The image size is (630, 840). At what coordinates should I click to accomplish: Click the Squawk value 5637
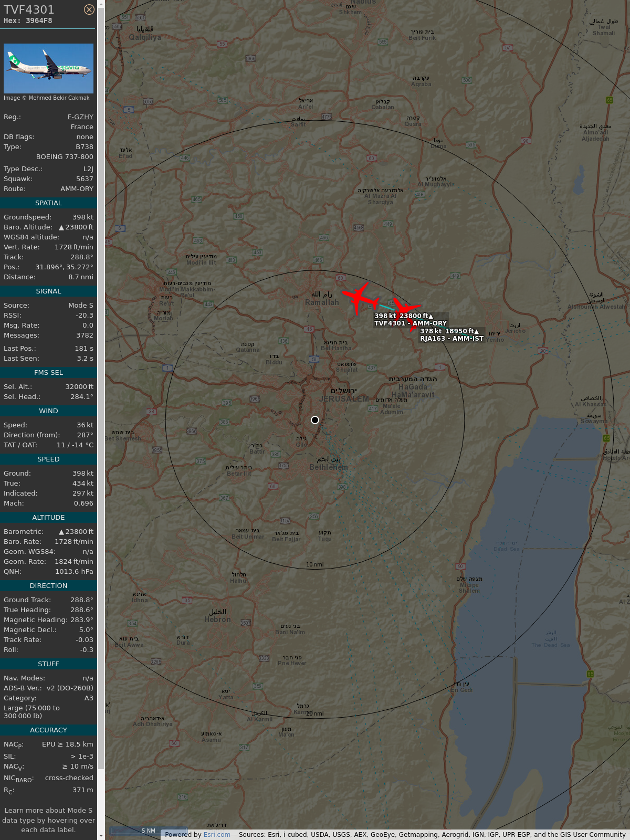85,179
